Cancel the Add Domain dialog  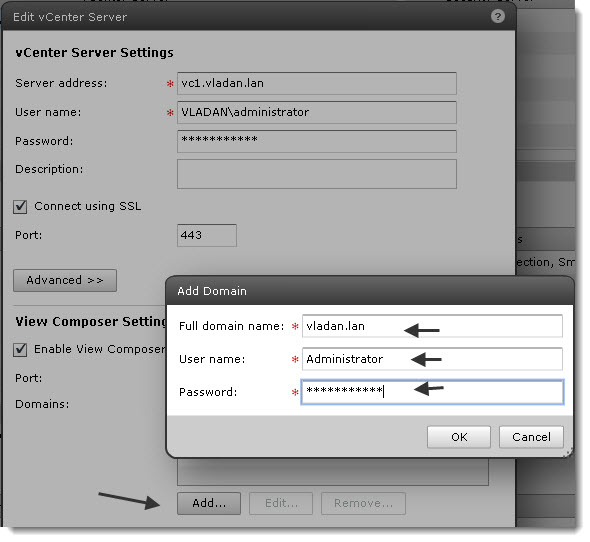531,437
